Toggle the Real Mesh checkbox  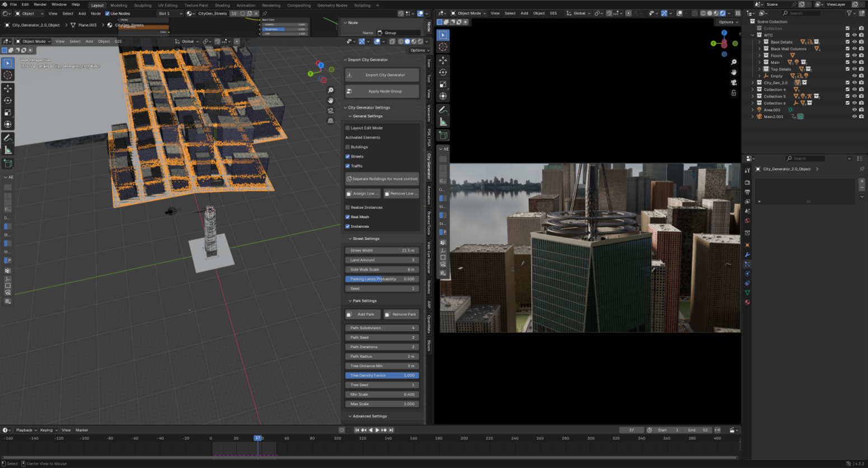[348, 217]
